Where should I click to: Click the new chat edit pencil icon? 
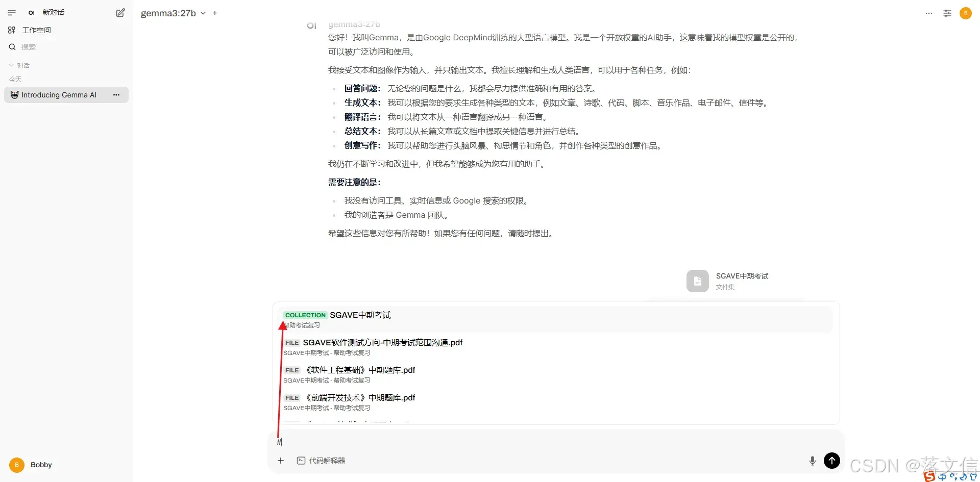[x=120, y=13]
